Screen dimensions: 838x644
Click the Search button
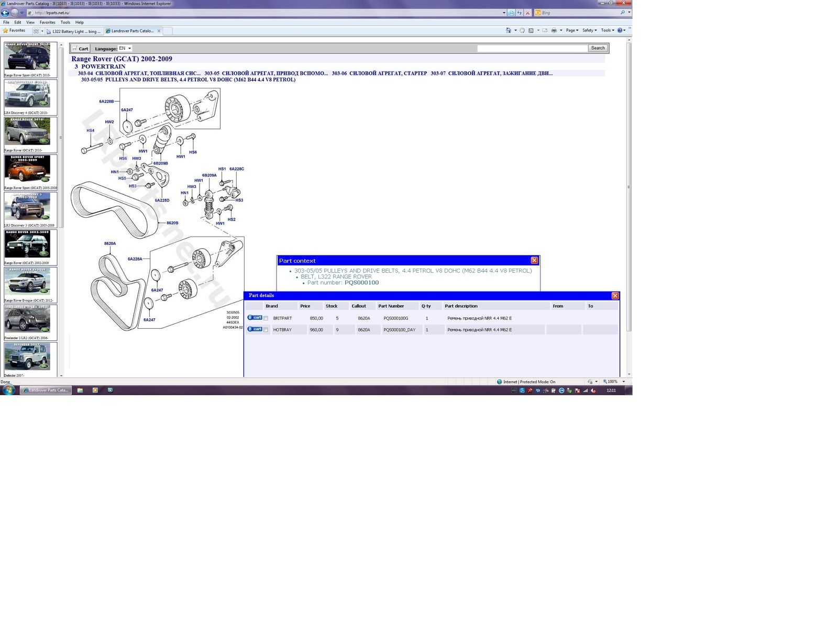pos(598,48)
